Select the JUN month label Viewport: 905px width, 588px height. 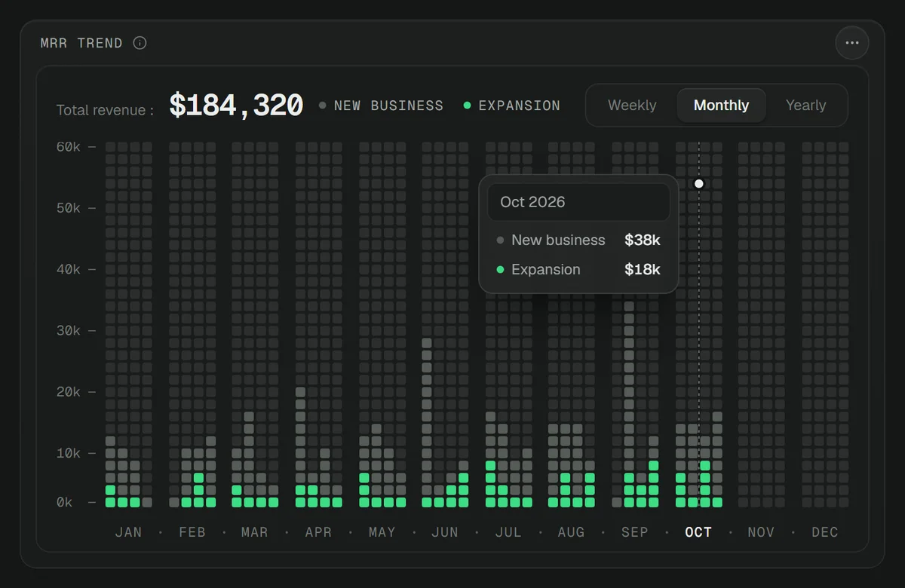pyautogui.click(x=445, y=532)
